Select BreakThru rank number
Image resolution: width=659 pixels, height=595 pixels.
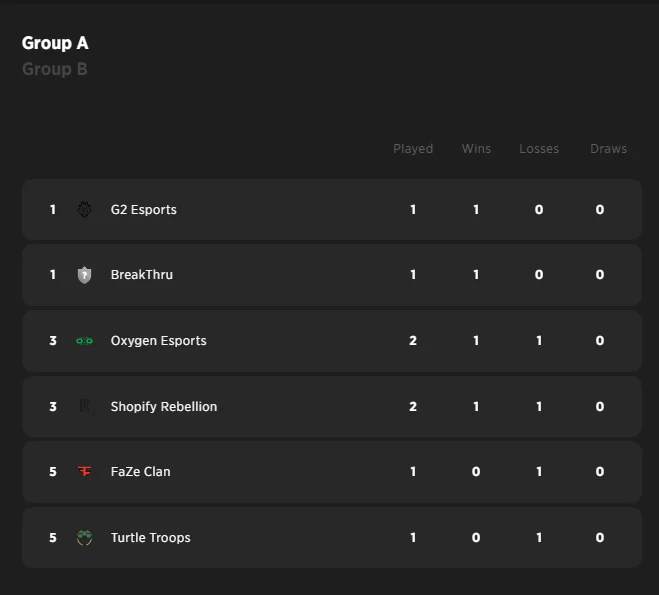click(x=53, y=275)
